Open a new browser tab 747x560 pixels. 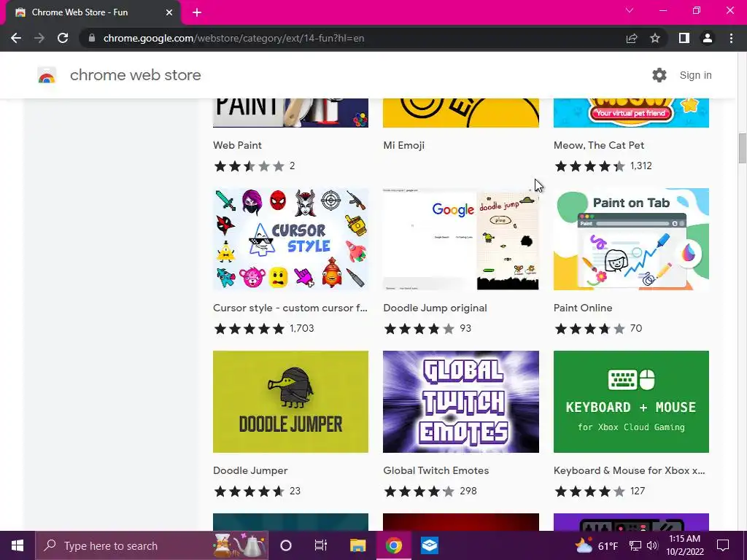[197, 12]
